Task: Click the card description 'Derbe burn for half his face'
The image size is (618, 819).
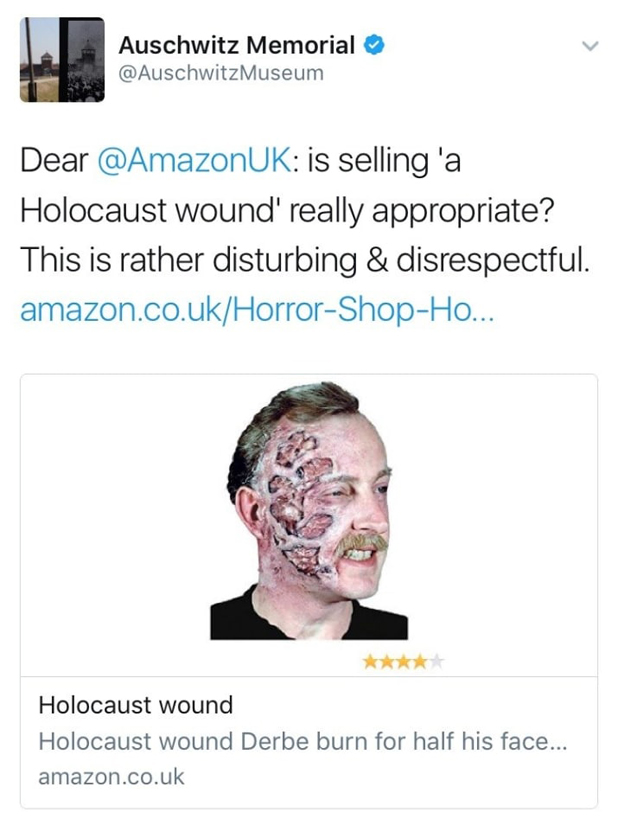Action: (x=395, y=741)
